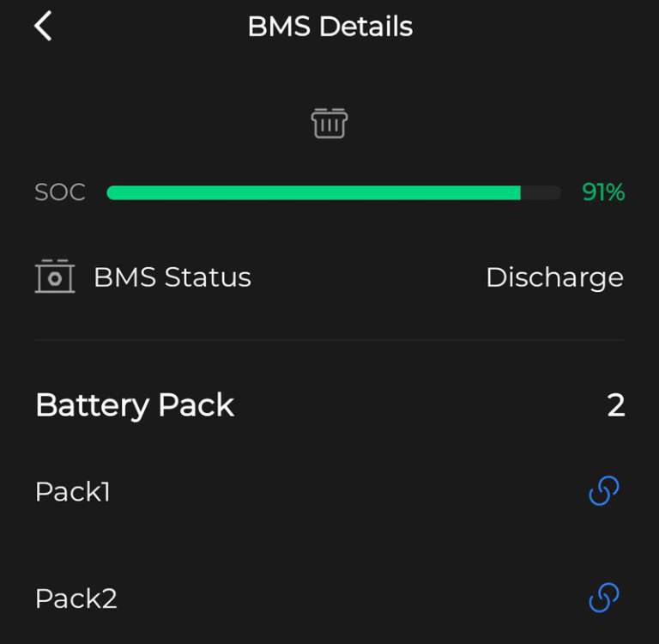Click the left start of SOC bar
This screenshot has width=659, height=644.
point(112,192)
